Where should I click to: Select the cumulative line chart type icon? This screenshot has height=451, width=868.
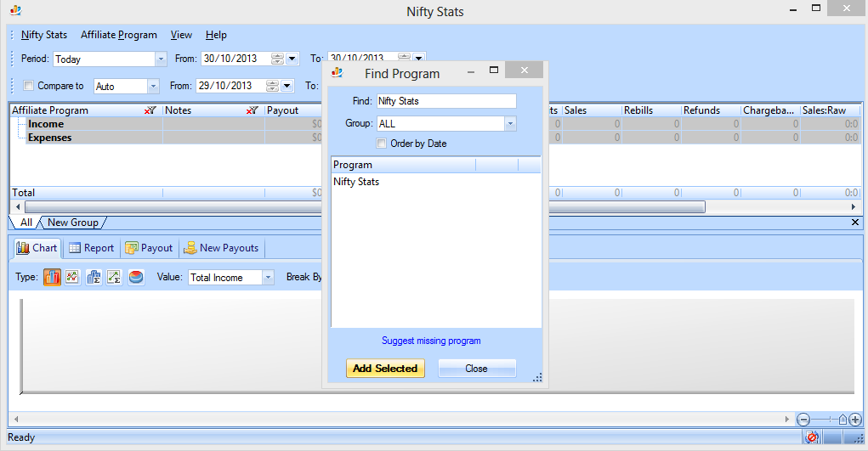pos(114,277)
